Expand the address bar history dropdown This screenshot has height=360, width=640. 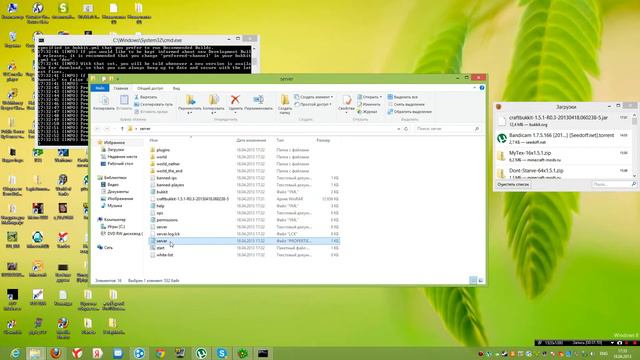[398, 129]
